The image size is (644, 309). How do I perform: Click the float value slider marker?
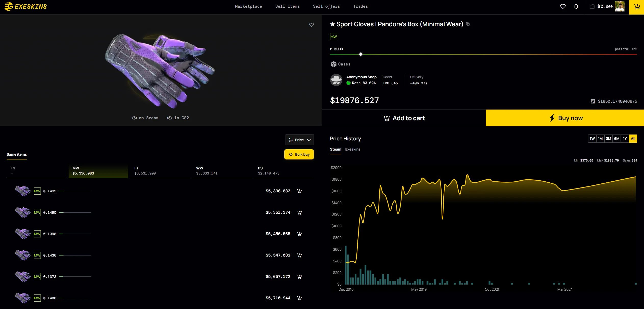coord(360,54)
